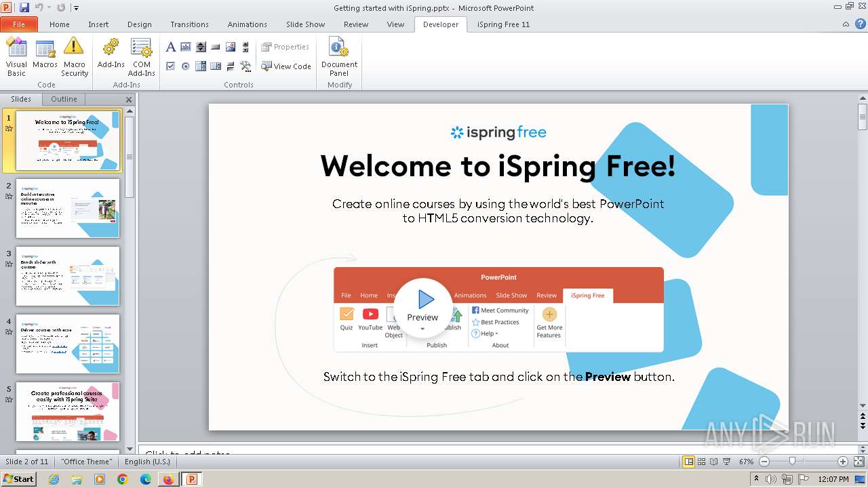Insert a Combo Box control
This screenshot has height=488, width=868.
[x=201, y=66]
